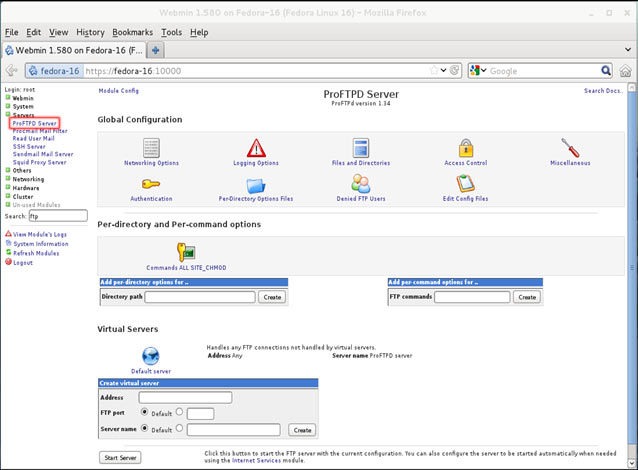
Task: Click Create next to Directory path
Action: pos(272,297)
